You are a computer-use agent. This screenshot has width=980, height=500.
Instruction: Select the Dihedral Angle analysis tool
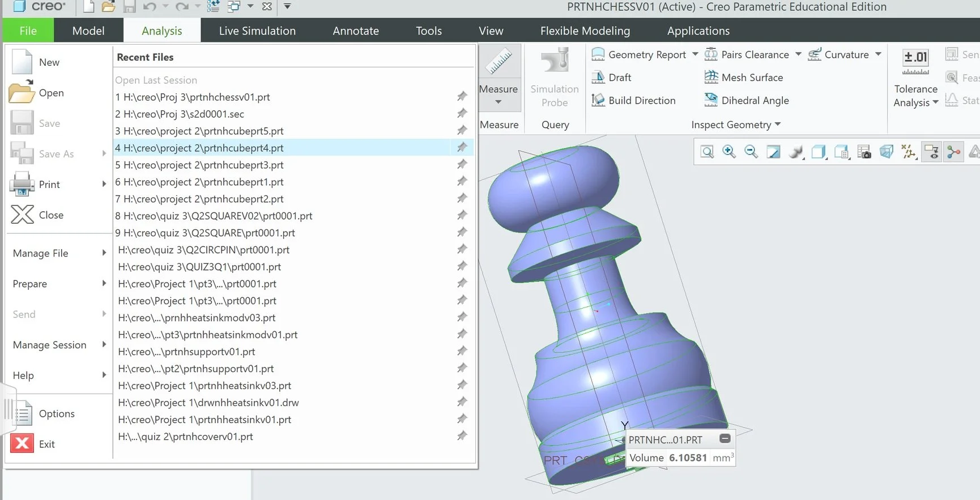(x=746, y=100)
